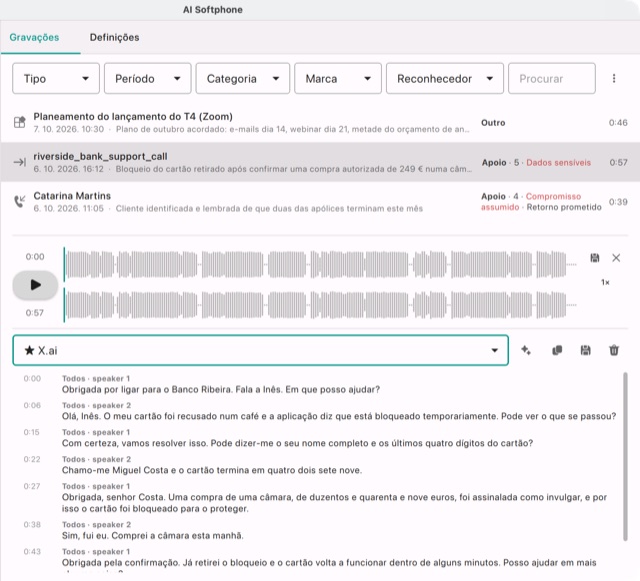Click the line starting 'Com certeza, vamos resolver isso'
Viewport: 640px width, 581px height.
(297, 443)
